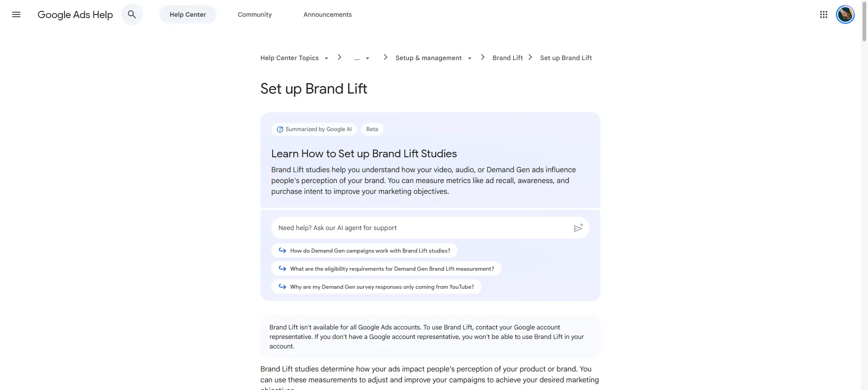Viewport: 868px width, 390px height.
Task: Focus the Ask our AI agent field
Action: 420,228
